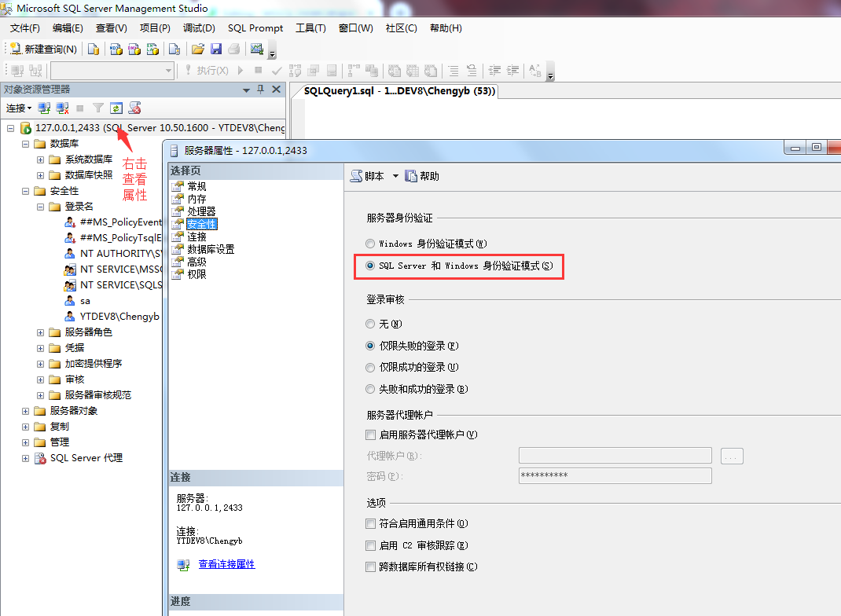Screen dimensions: 841x616
Task: Click the blue floppy-disk save icon
Action: pos(216,49)
